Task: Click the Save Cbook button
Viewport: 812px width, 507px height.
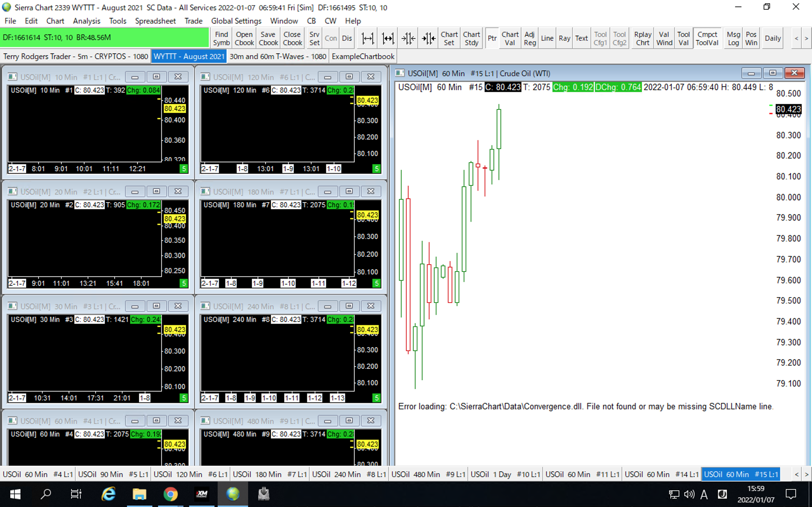Action: tap(268, 39)
